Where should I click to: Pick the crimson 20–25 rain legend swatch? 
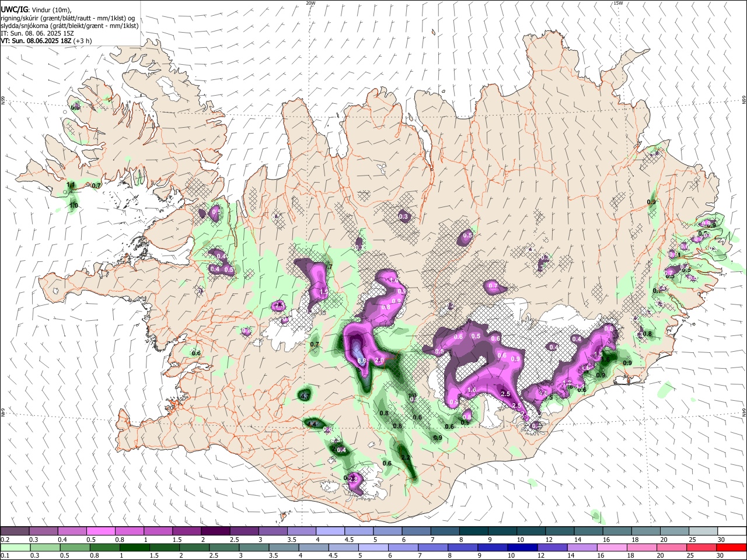(x=701, y=547)
